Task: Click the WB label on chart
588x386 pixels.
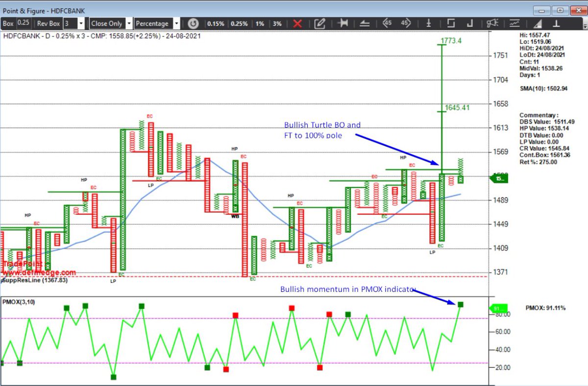Action: (x=236, y=216)
